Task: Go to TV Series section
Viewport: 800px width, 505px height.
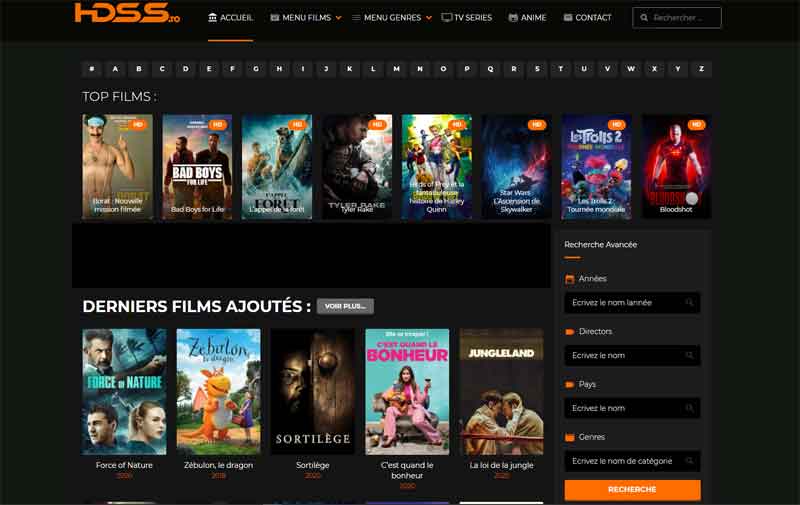Action: (467, 17)
